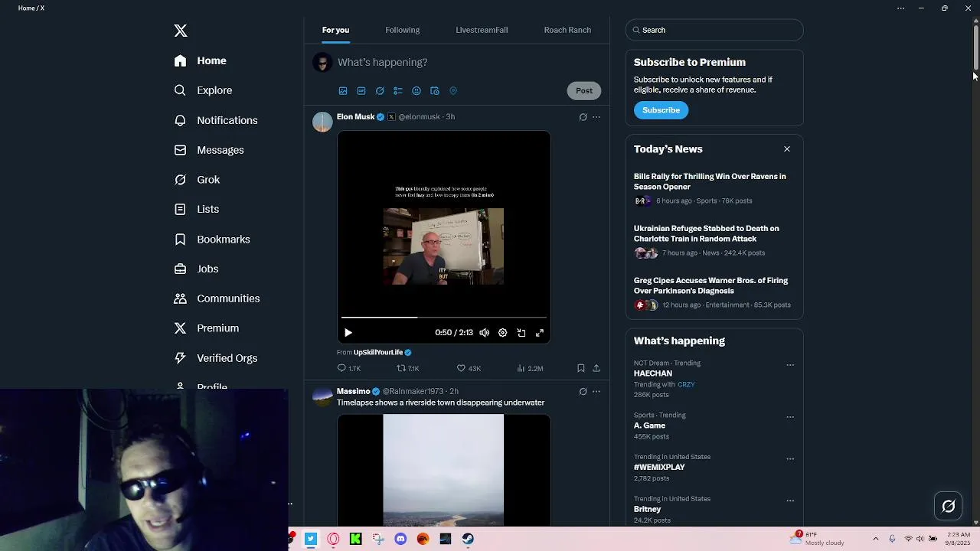Open Messages in the sidebar
The height and width of the screenshot is (551, 980).
pyautogui.click(x=208, y=150)
